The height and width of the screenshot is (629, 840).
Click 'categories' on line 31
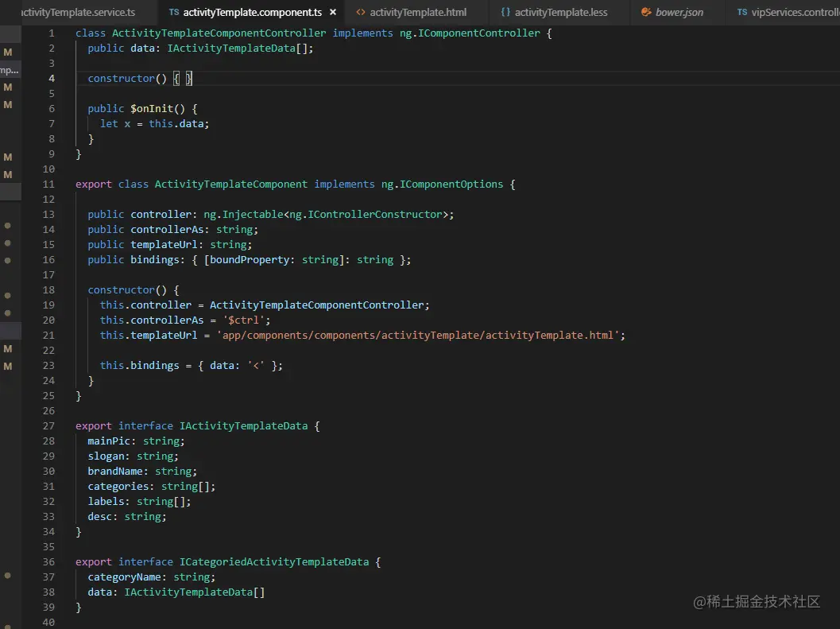pyautogui.click(x=118, y=487)
